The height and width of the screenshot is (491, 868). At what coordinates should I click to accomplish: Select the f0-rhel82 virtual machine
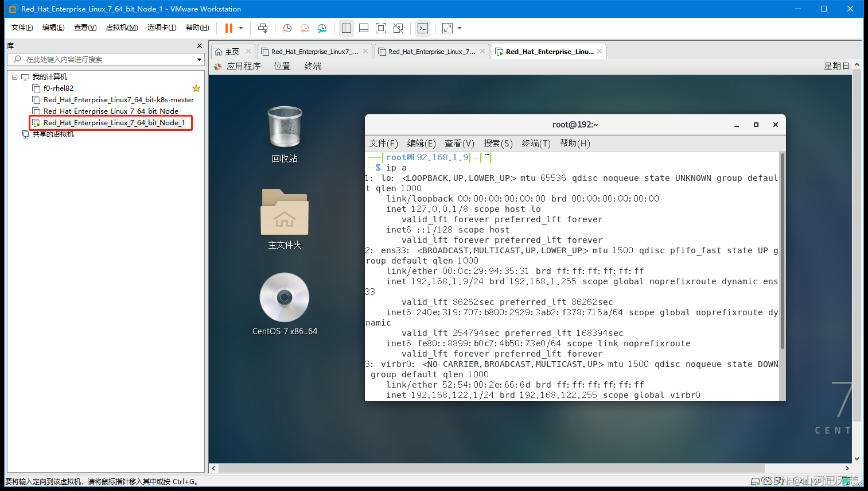coord(59,88)
